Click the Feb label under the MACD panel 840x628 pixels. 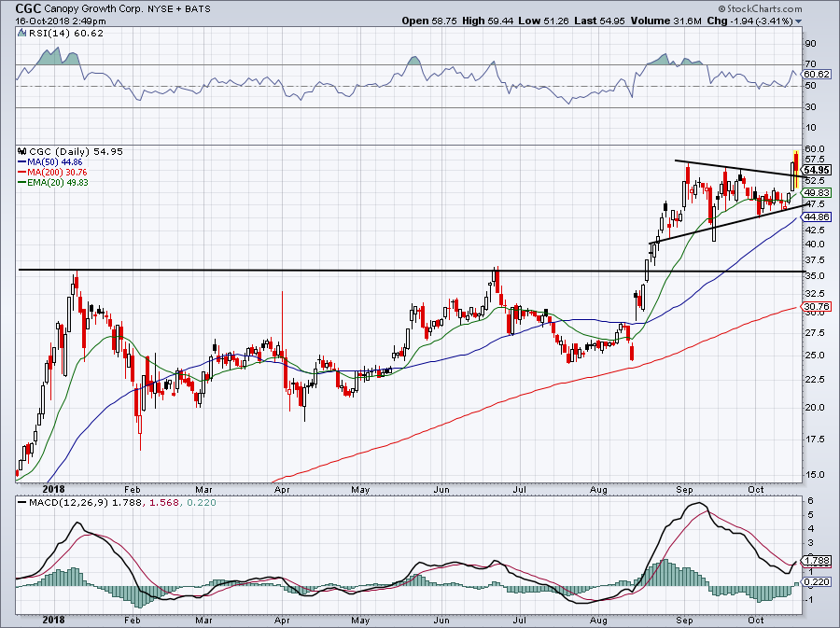pos(132,621)
